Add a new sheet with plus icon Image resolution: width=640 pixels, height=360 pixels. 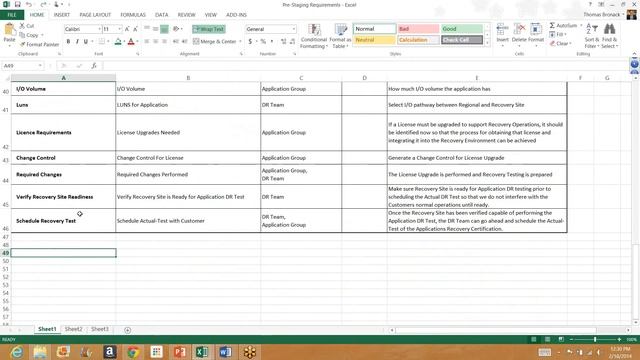[127, 330]
